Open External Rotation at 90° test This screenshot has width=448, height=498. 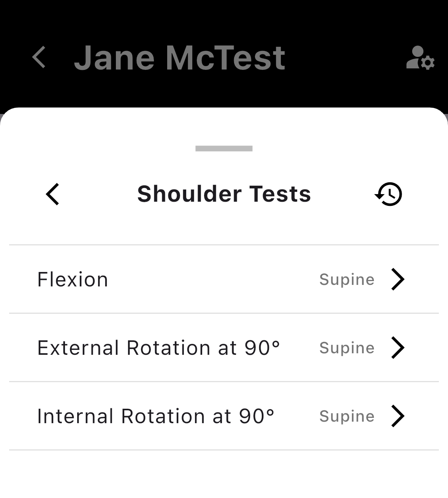coord(224,348)
